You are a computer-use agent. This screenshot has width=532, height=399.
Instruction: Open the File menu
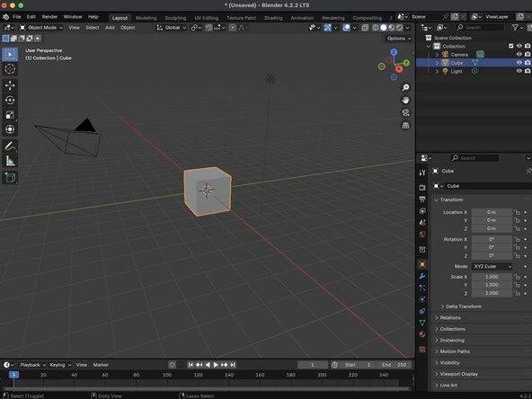[x=16, y=16]
